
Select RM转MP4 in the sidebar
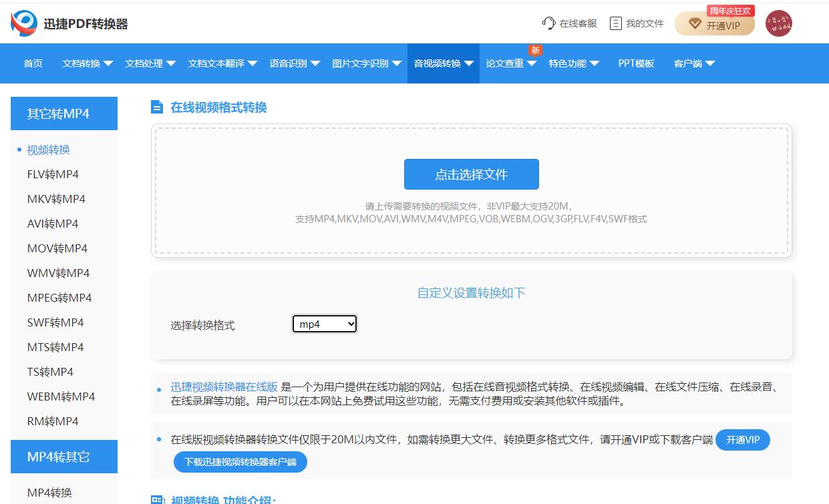53,421
